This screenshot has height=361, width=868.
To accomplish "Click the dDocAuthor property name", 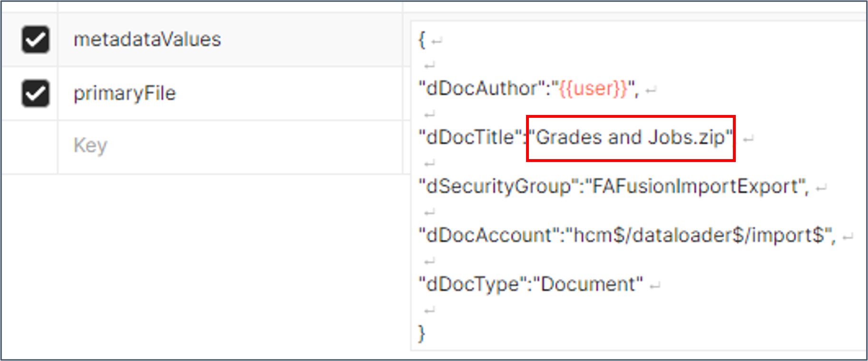I will tap(480, 89).
